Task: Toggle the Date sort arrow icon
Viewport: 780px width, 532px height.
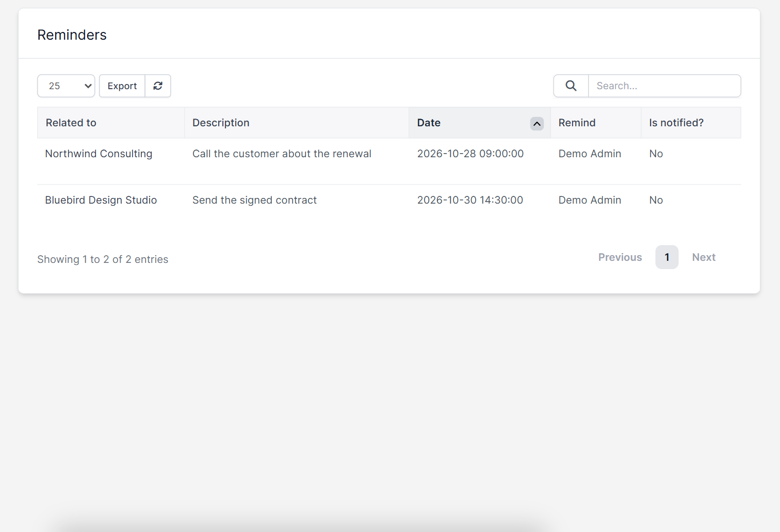Action: [x=537, y=124]
